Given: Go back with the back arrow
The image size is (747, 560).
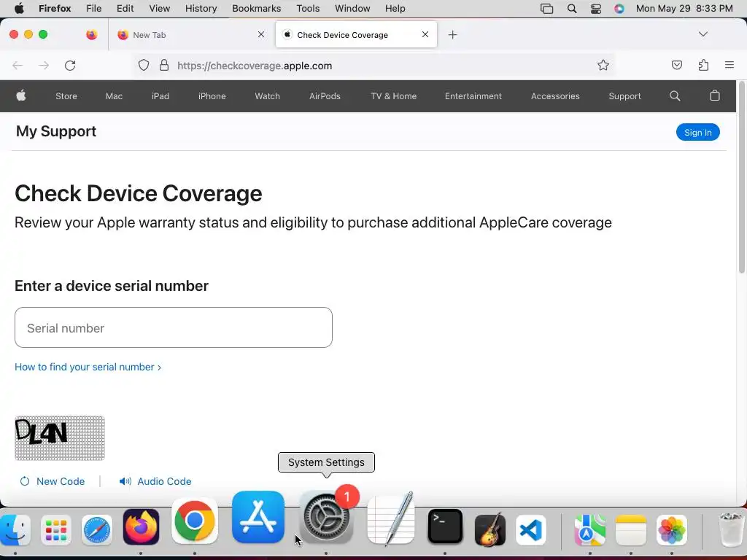Looking at the screenshot, I should [x=18, y=65].
